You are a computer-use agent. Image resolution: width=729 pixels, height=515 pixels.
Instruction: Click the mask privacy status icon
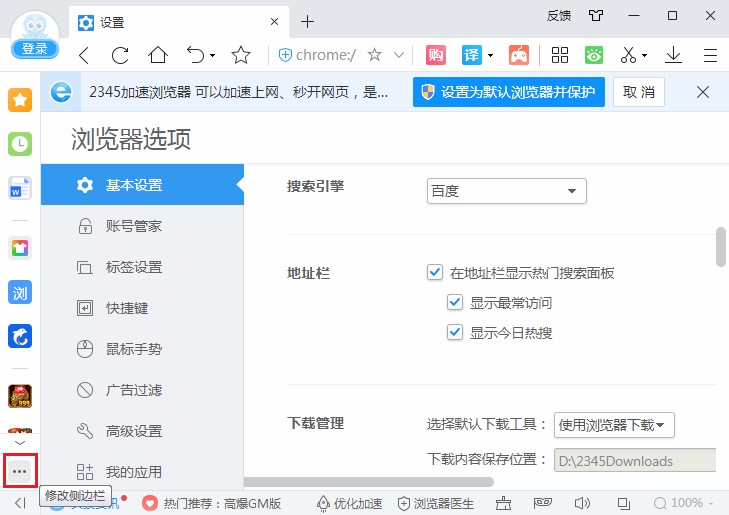(543, 503)
